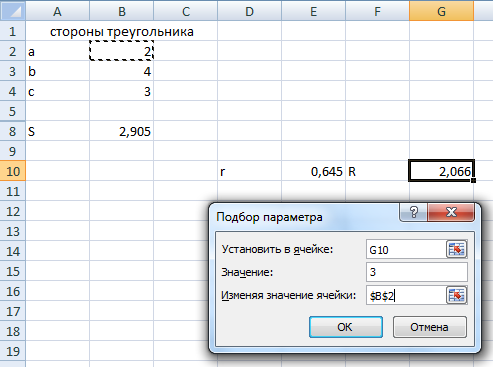Select row 1 header
This screenshot has width=493, height=367.
(x=13, y=31)
